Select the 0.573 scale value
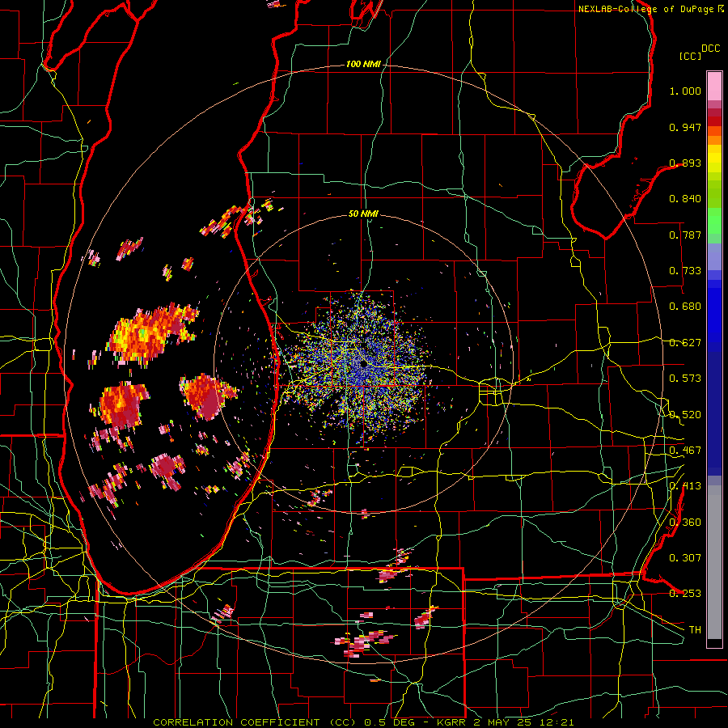The height and width of the screenshot is (728, 728). [x=685, y=379]
